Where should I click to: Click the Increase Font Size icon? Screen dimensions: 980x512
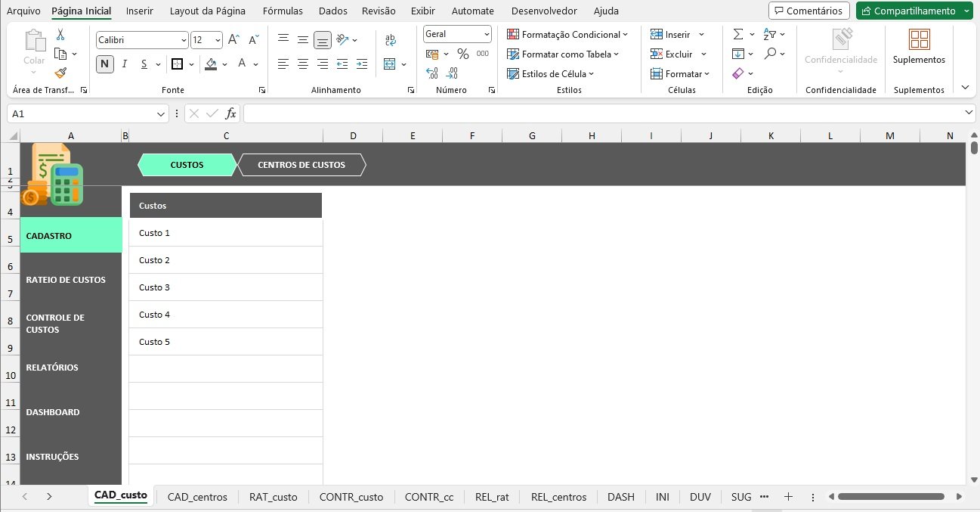pos(233,40)
